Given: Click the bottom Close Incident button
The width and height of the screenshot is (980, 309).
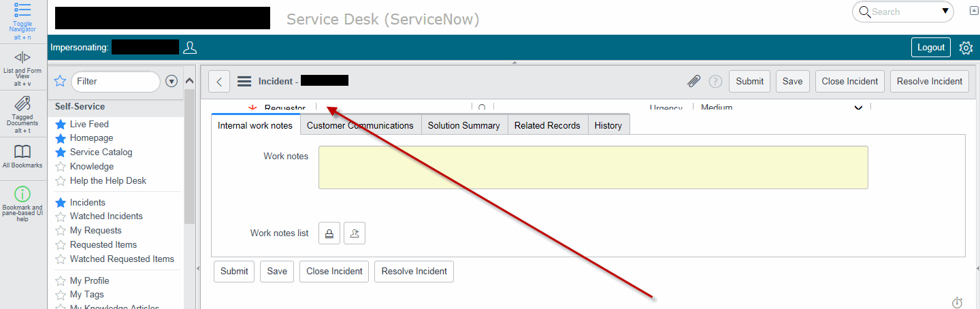Looking at the screenshot, I should 334,271.
